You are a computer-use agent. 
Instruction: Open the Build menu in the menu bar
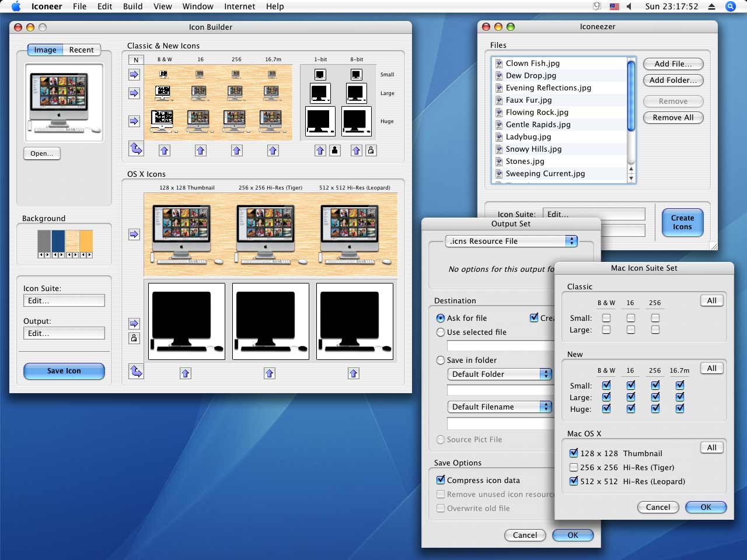pyautogui.click(x=132, y=6)
